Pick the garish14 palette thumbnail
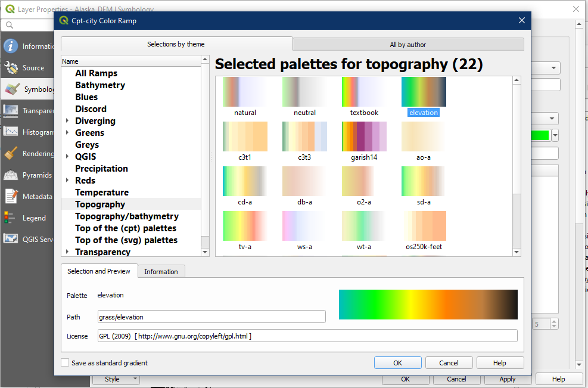Viewport: 588px width, 388px height. point(364,136)
